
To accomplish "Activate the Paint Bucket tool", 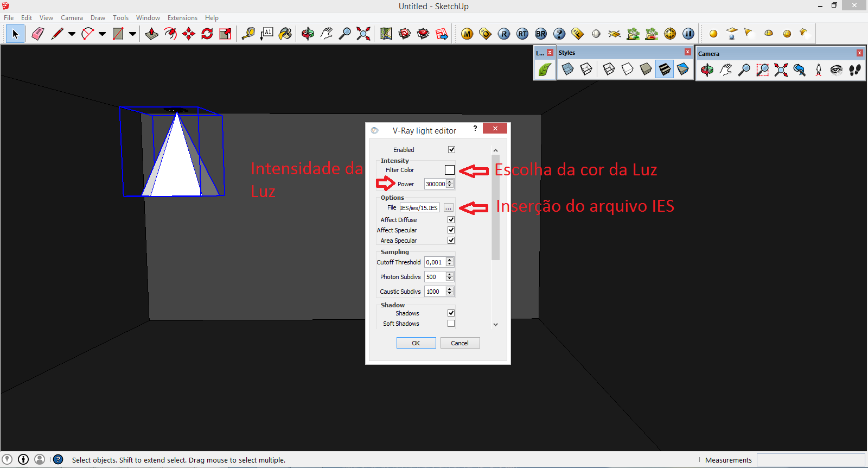I will click(x=285, y=34).
